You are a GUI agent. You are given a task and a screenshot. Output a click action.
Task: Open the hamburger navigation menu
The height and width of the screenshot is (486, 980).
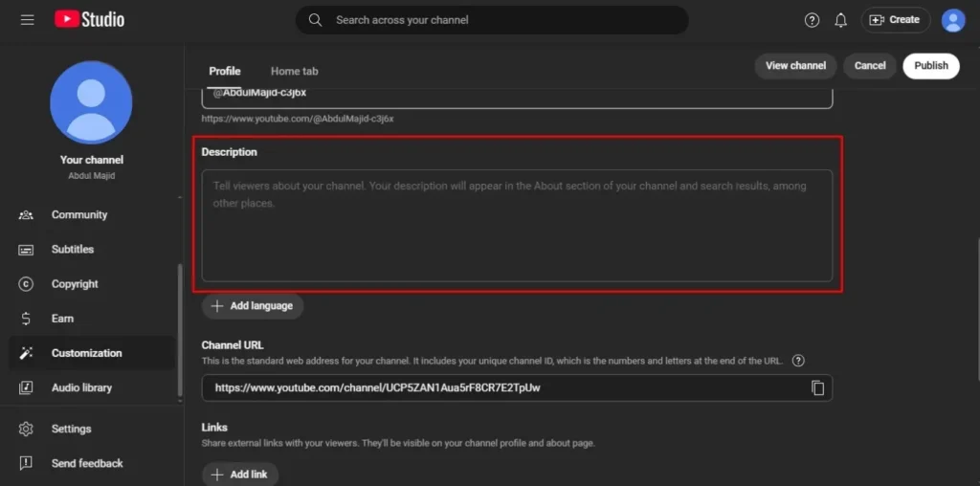pos(27,20)
